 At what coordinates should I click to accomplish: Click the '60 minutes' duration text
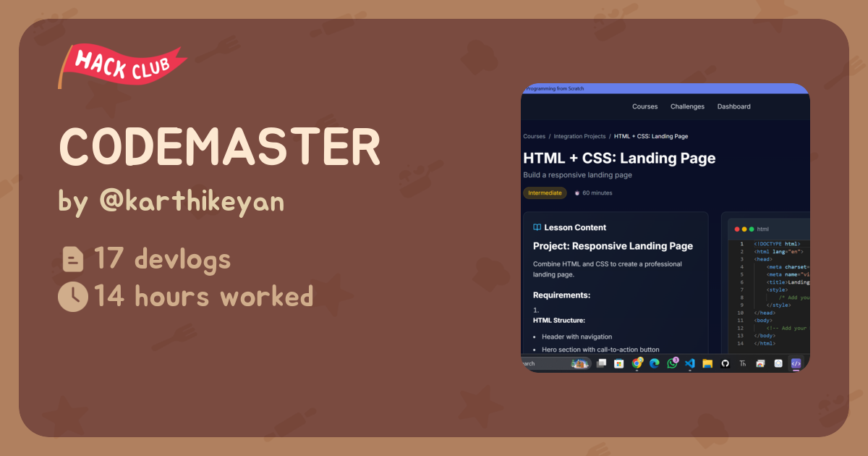point(597,193)
